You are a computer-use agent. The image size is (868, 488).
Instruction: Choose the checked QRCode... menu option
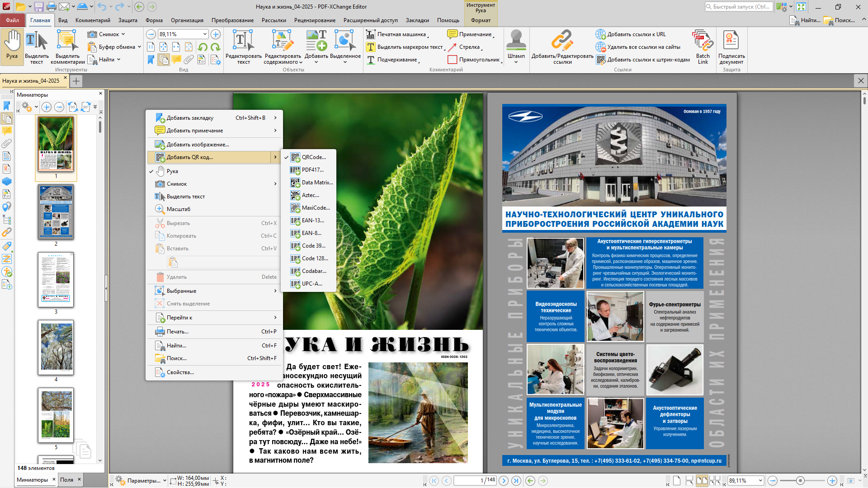tap(313, 157)
